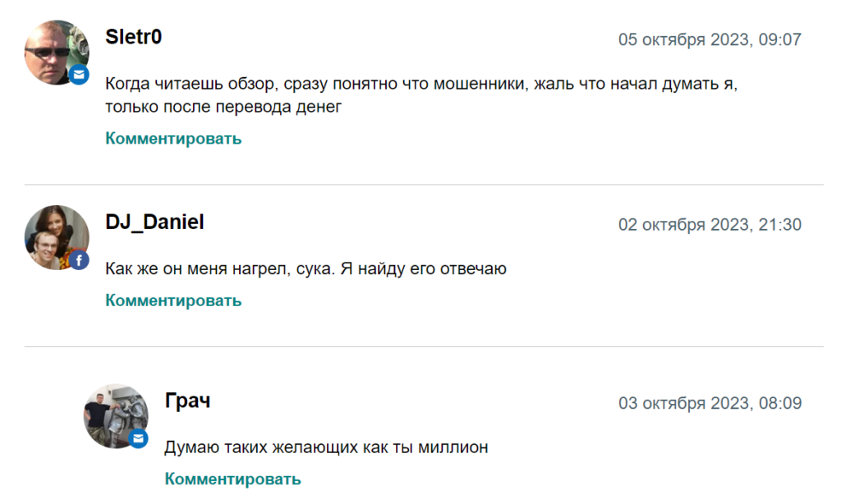Open Грач's profile picture
Image resolution: width=841 pixels, height=504 pixels.
(116, 416)
